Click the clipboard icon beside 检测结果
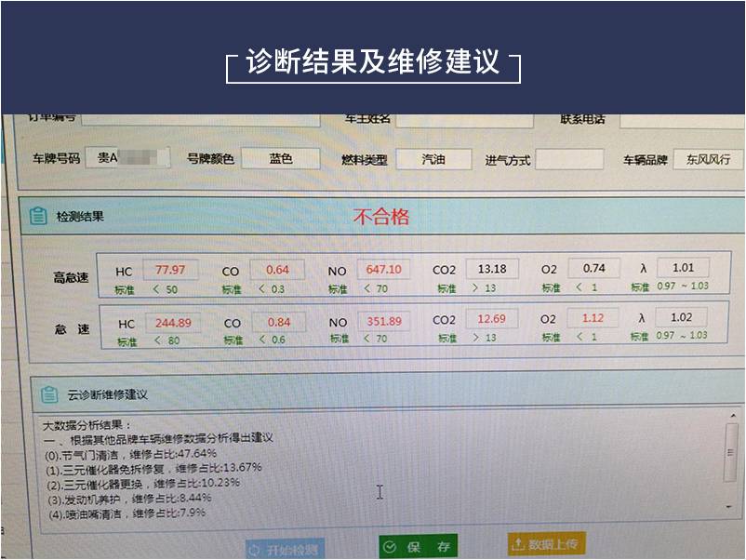This screenshot has width=746, height=560. coord(37,216)
